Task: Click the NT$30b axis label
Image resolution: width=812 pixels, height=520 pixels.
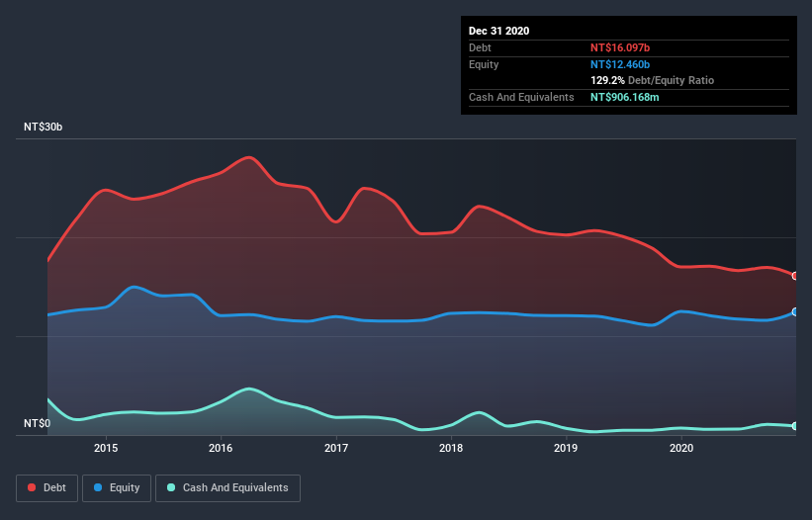Action: [x=43, y=127]
